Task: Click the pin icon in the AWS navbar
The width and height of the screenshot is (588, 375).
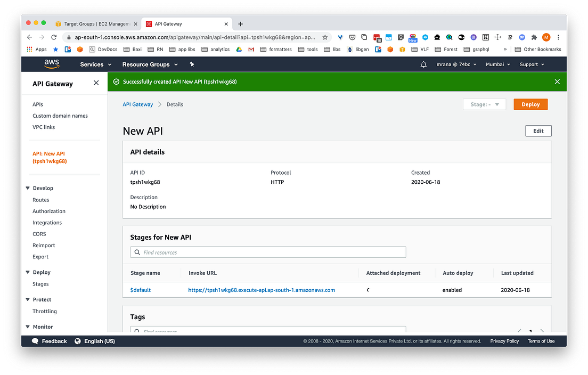Action: tap(191, 64)
